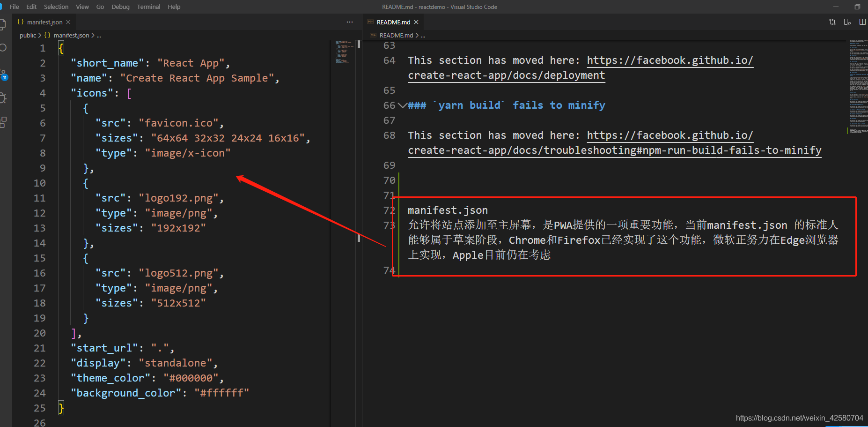Click line number 10 in manifest.json gutter

(40, 183)
